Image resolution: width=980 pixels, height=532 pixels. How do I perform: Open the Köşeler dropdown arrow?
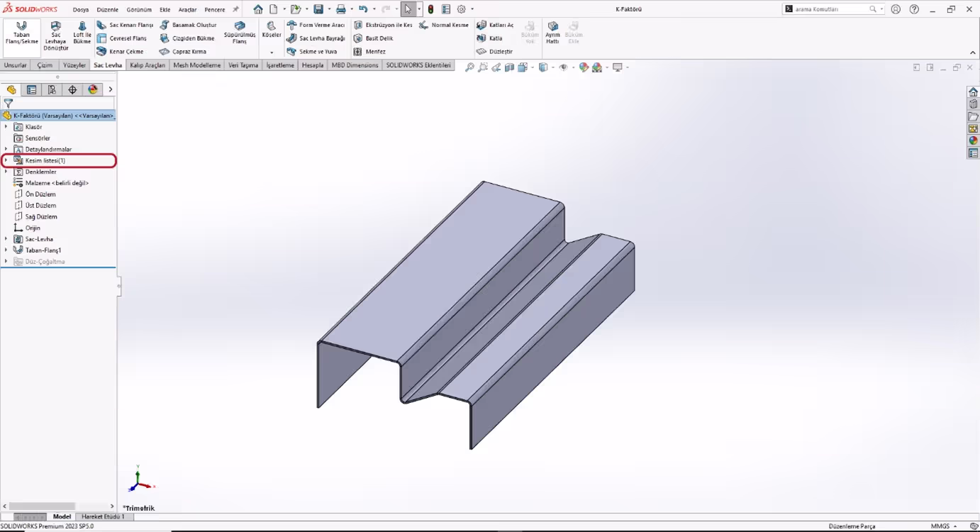coord(272,52)
